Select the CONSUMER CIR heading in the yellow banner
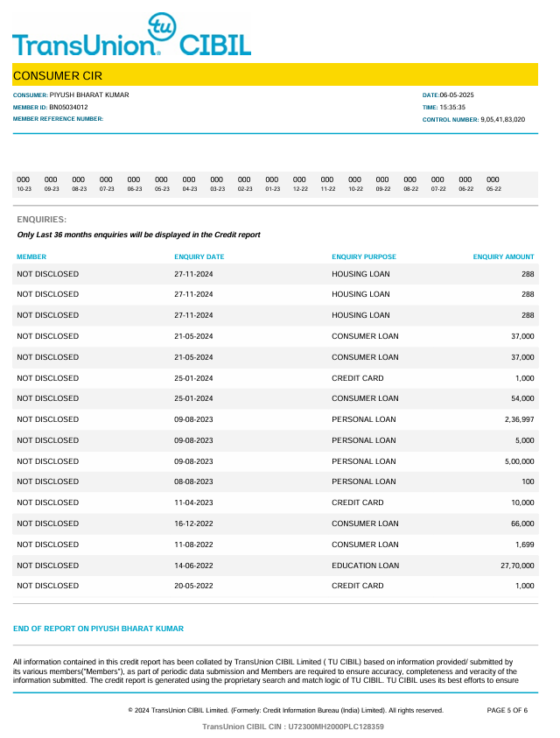The image size is (560, 738). tap(58, 76)
